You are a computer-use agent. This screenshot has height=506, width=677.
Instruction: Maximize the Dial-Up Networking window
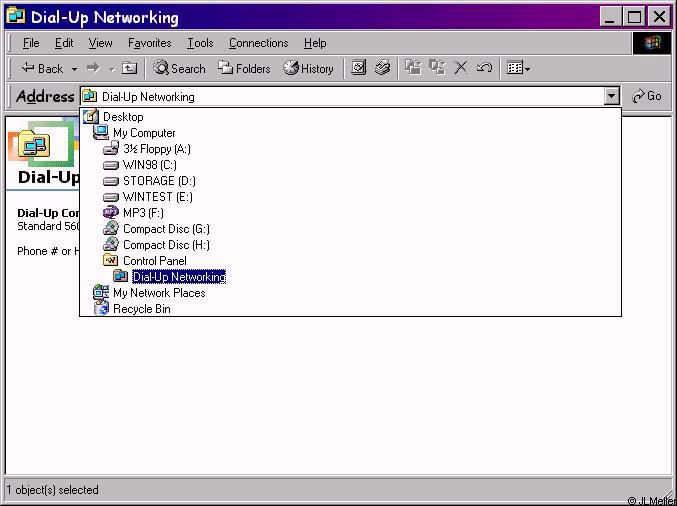point(633,17)
